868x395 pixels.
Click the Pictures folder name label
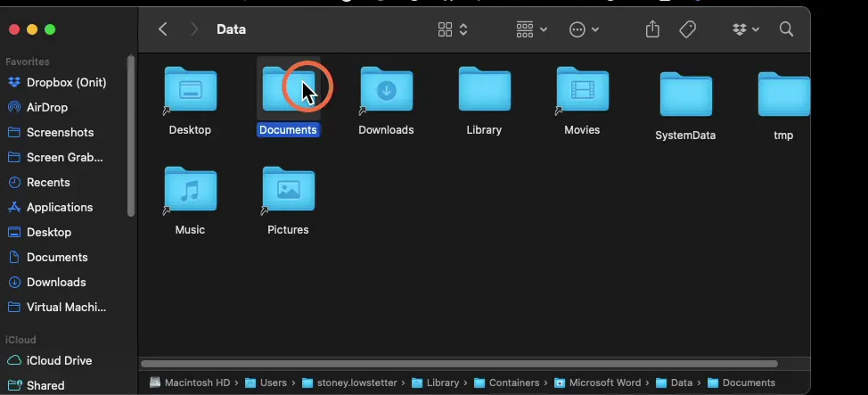(288, 230)
